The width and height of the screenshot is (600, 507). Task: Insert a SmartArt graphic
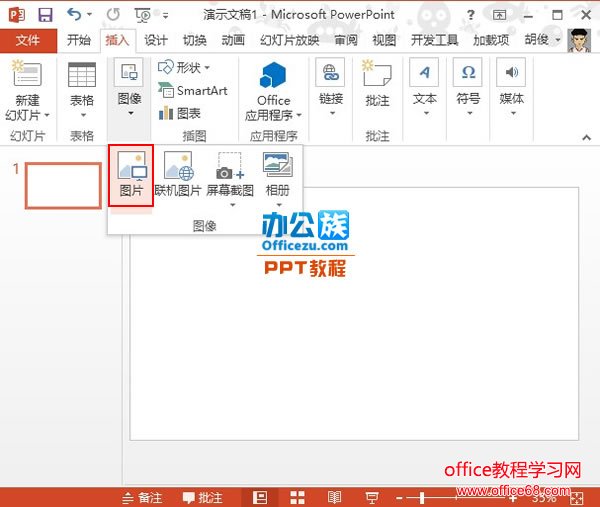pos(193,91)
